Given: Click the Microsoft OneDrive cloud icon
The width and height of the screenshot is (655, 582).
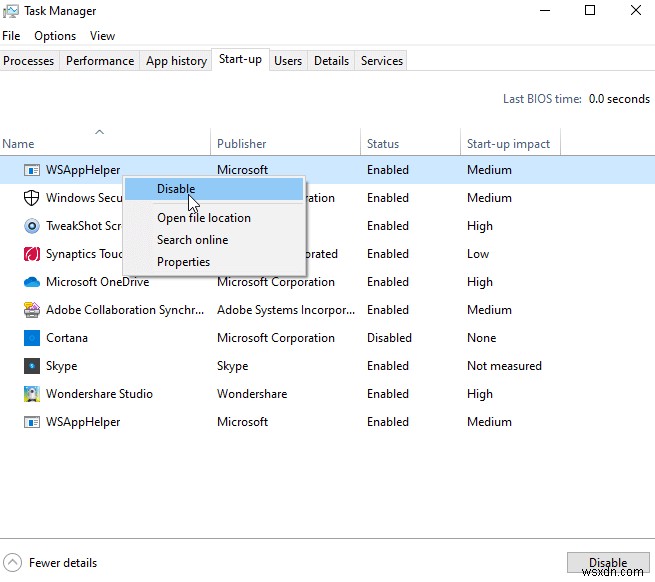Looking at the screenshot, I should pyautogui.click(x=32, y=282).
